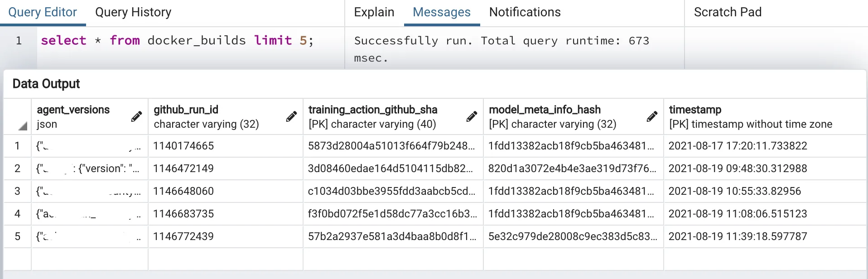This screenshot has height=279, width=868.
Task: Return to the Query Editor tab
Action: [x=42, y=12]
